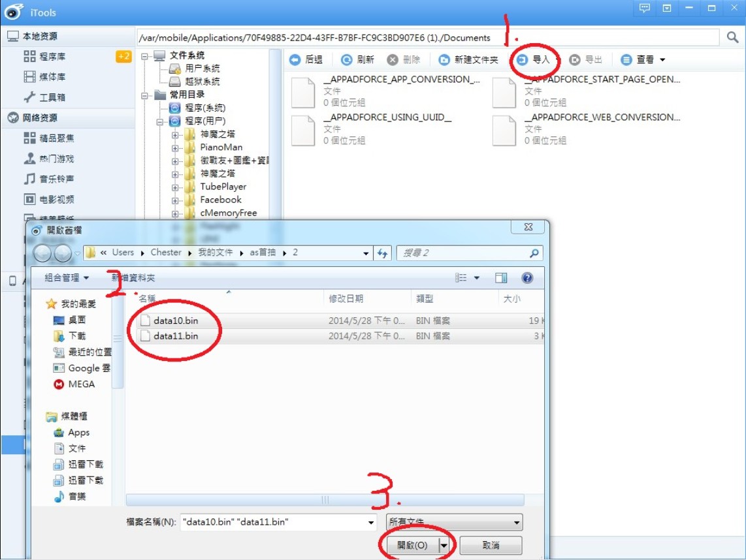Toggle the preview pane icon in dialog
The height and width of the screenshot is (560, 746).
tap(501, 278)
